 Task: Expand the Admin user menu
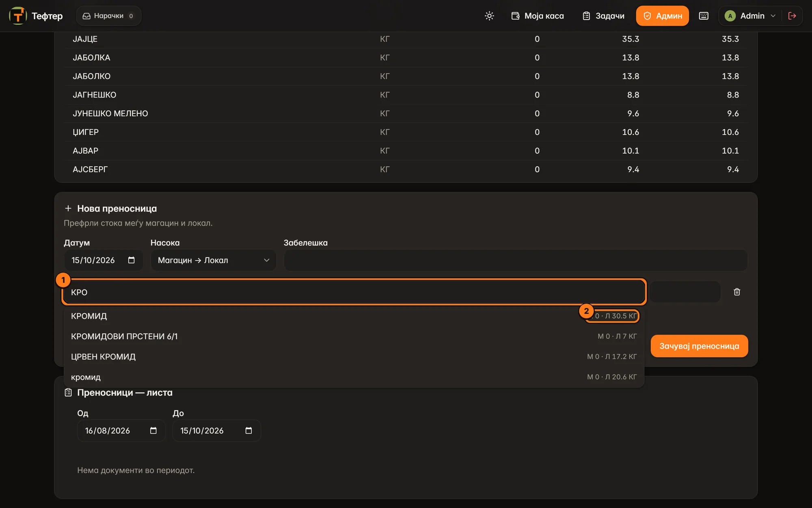coord(750,16)
